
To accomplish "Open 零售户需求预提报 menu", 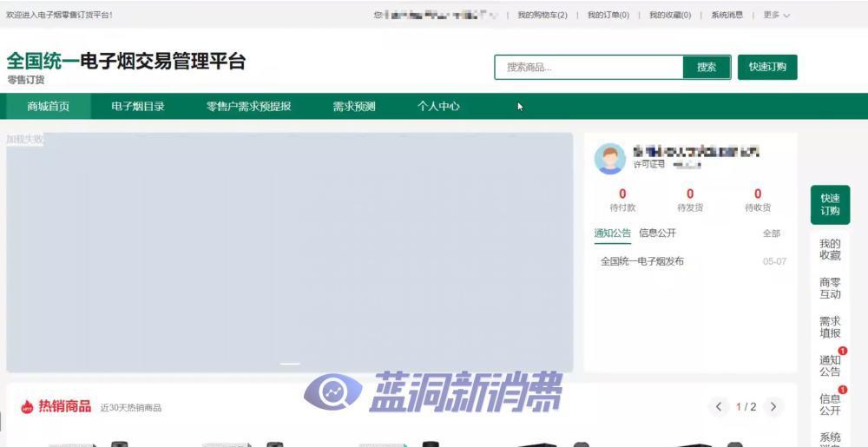I will click(x=248, y=106).
